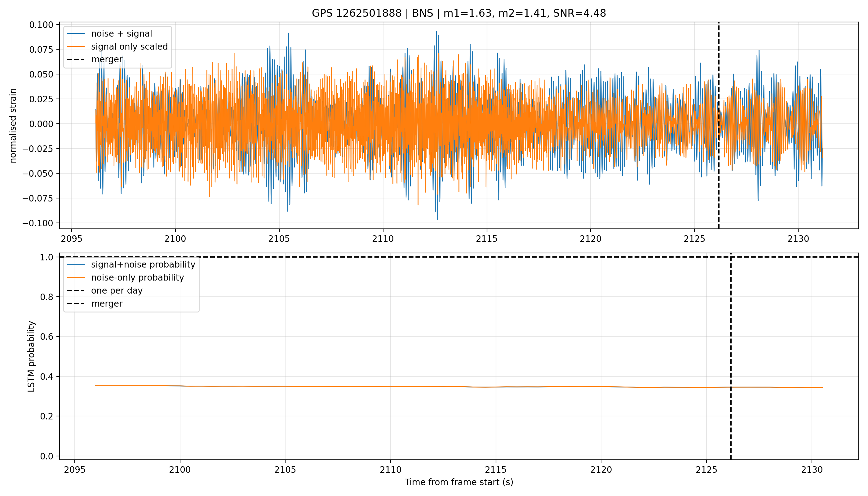Click the flat orange probability curve near 2115
Screen dimensions: 868x496
tap(496, 387)
